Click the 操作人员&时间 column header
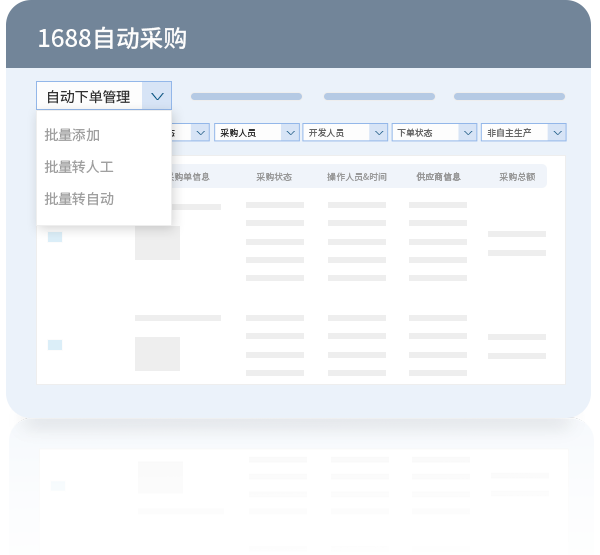 (357, 177)
